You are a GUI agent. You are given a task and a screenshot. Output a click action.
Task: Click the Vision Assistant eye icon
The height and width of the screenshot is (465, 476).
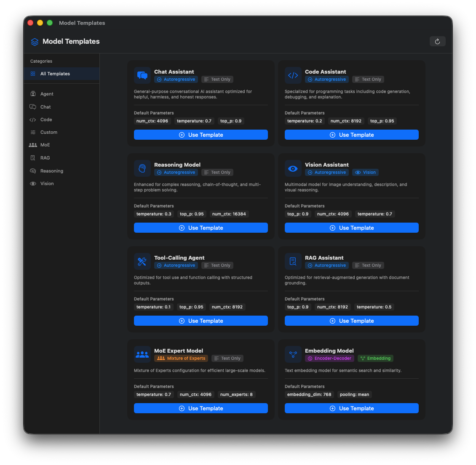pyautogui.click(x=293, y=169)
